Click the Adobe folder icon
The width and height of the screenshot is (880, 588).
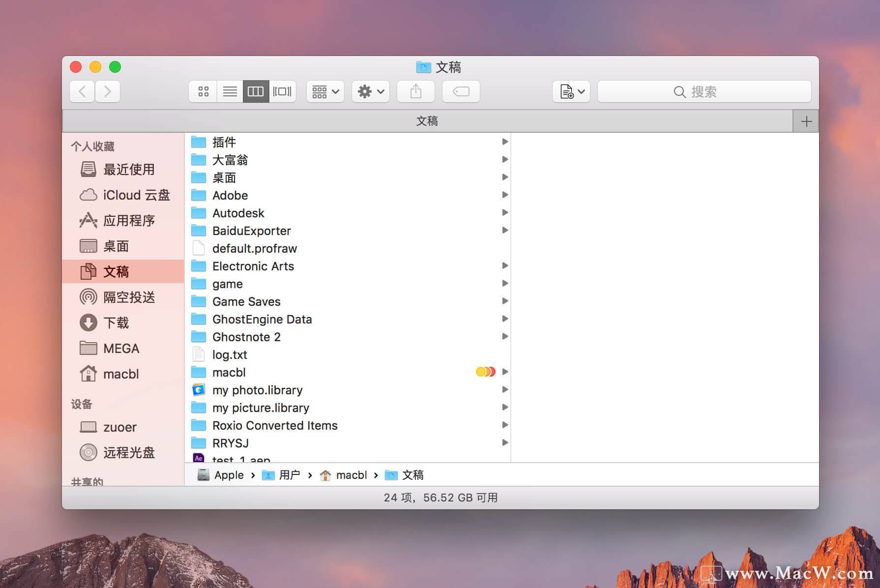click(x=199, y=195)
